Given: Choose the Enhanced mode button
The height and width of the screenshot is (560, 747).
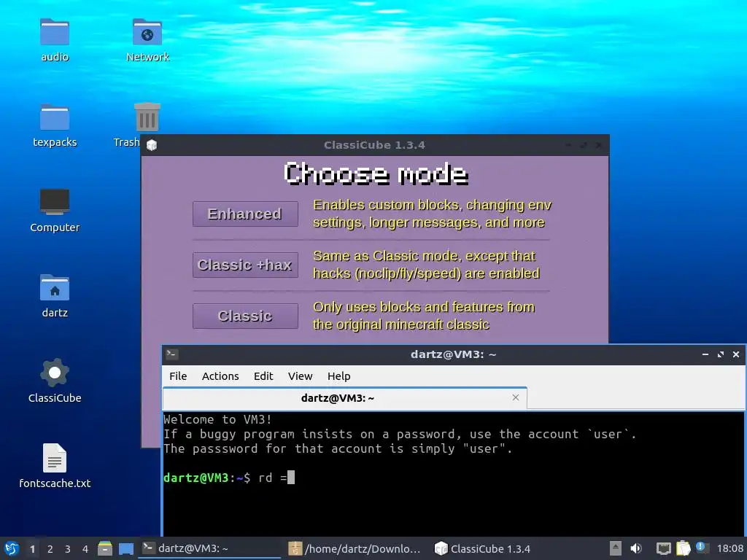Looking at the screenshot, I should 245,214.
